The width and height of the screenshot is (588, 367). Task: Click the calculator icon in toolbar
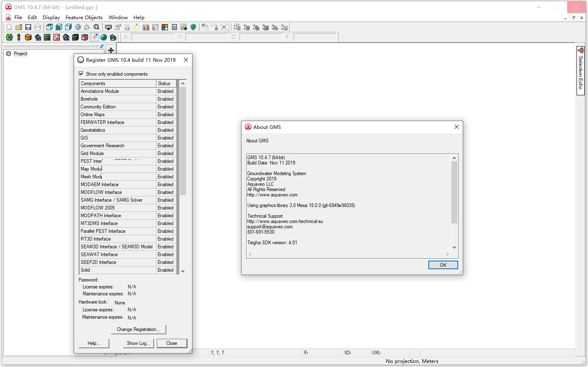[x=174, y=27]
